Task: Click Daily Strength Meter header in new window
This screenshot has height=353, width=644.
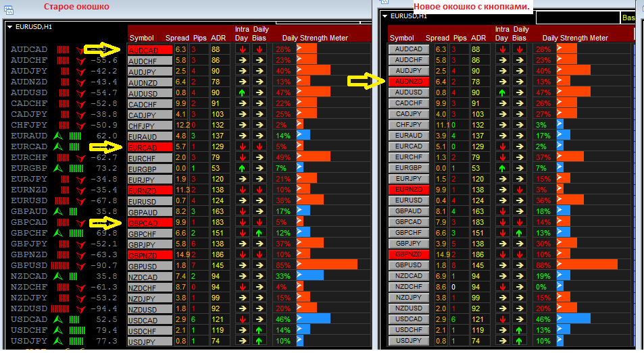Action: [x=575, y=38]
